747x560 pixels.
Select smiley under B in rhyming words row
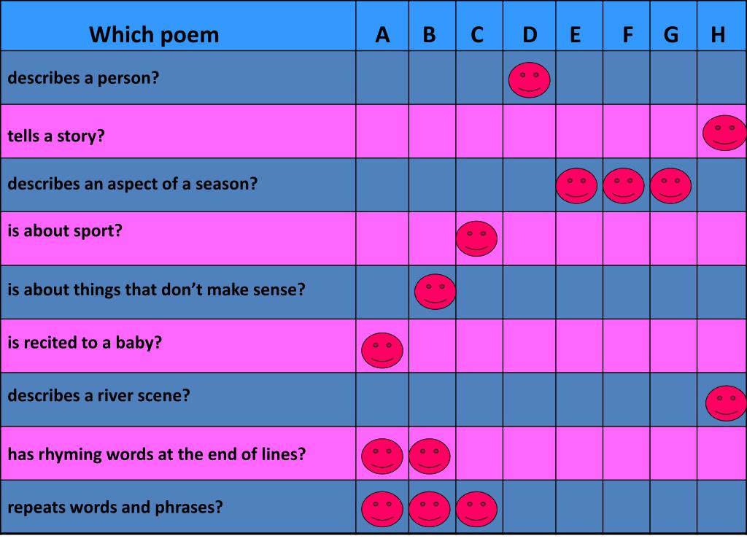[429, 456]
